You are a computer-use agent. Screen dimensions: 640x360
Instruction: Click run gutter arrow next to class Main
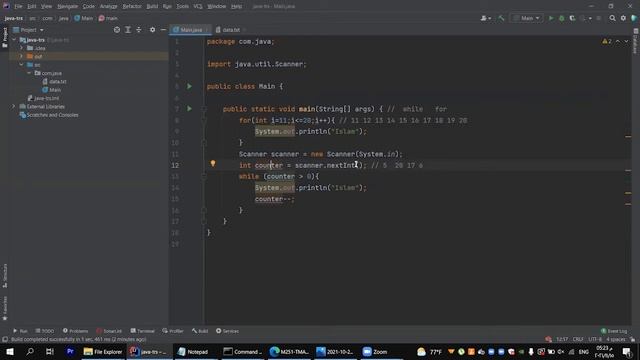click(x=189, y=86)
